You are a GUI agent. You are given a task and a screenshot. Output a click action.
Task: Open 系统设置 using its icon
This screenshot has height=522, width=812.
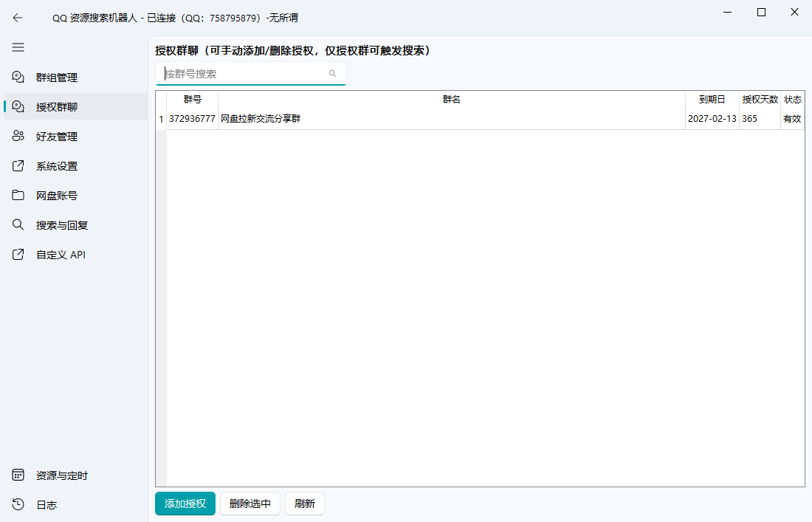click(x=18, y=165)
